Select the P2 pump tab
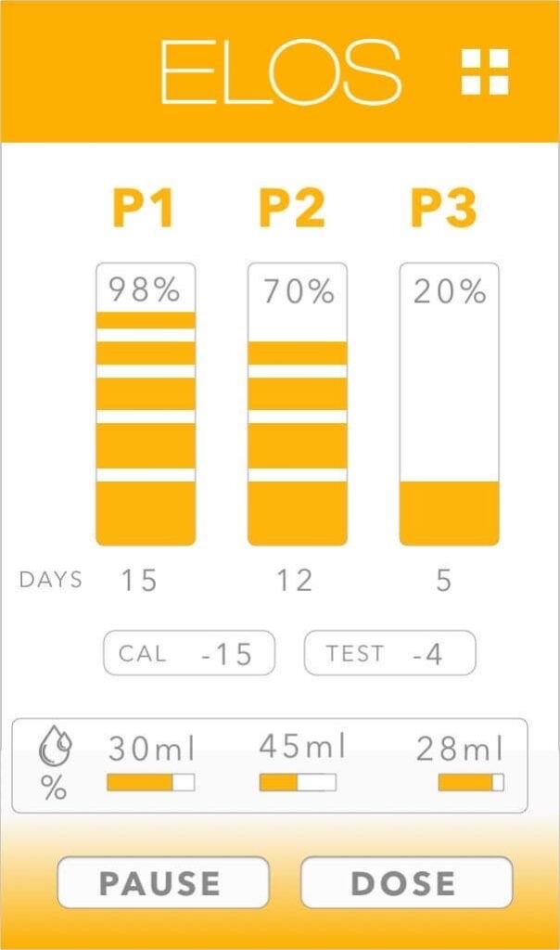 click(292, 210)
